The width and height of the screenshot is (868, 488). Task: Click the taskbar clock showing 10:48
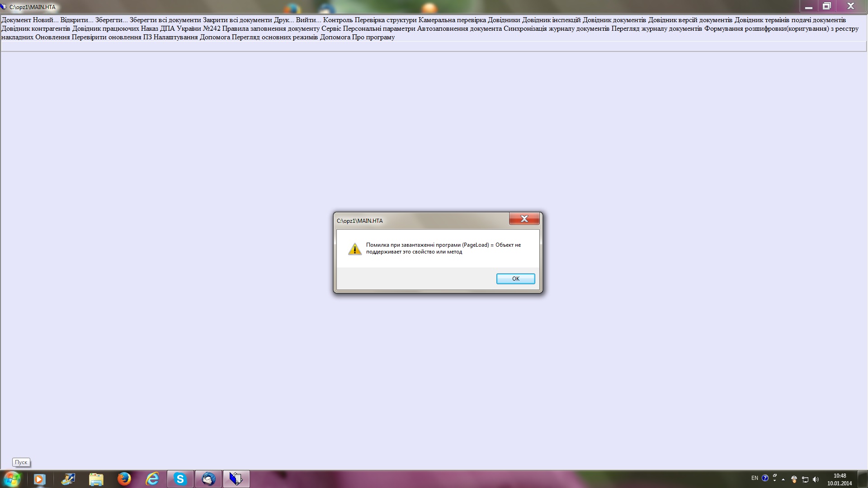840,479
